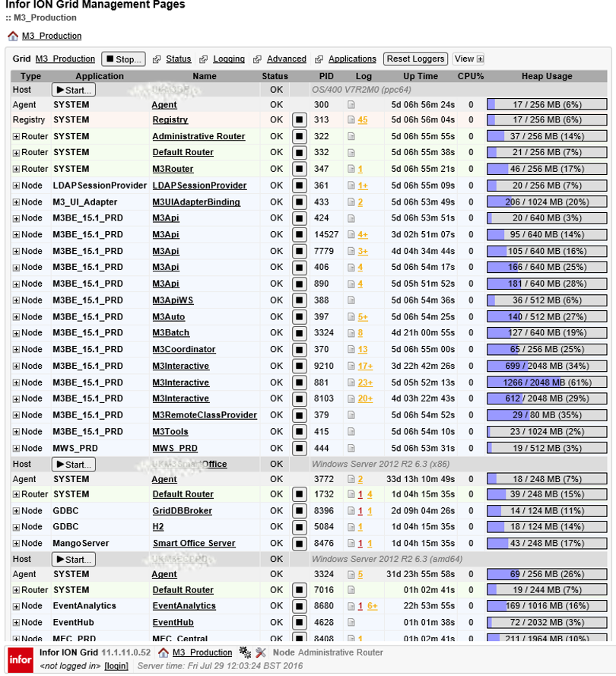Stop the Administrative Router node
This screenshot has height=676, width=616.
click(299, 136)
